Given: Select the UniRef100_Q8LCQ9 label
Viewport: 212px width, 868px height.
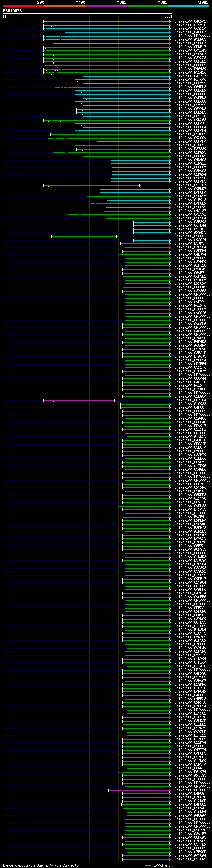Looking at the screenshot, I should 190,65.
